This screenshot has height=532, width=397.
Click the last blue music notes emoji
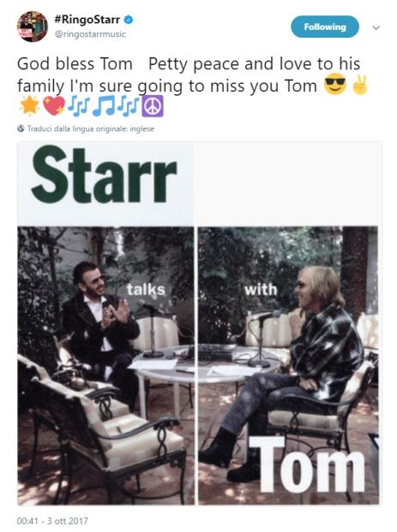point(129,106)
